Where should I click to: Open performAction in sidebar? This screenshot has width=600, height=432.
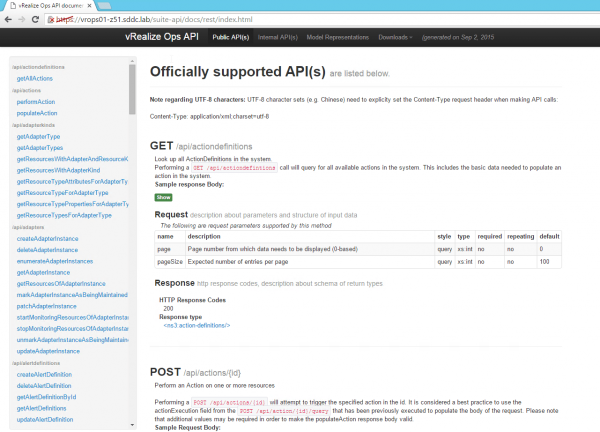click(36, 102)
